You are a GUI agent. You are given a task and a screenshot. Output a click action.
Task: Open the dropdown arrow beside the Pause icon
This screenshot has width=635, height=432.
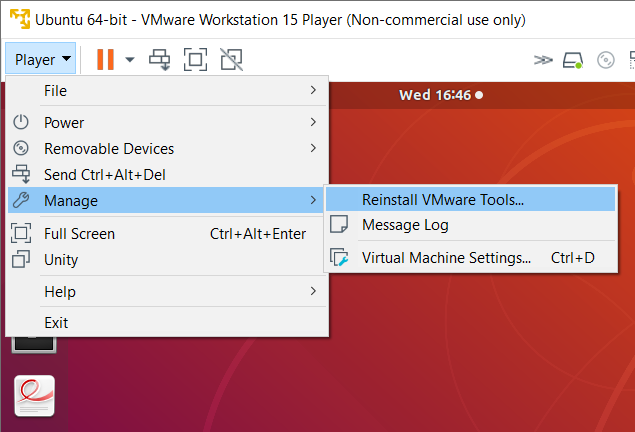[x=130, y=60]
